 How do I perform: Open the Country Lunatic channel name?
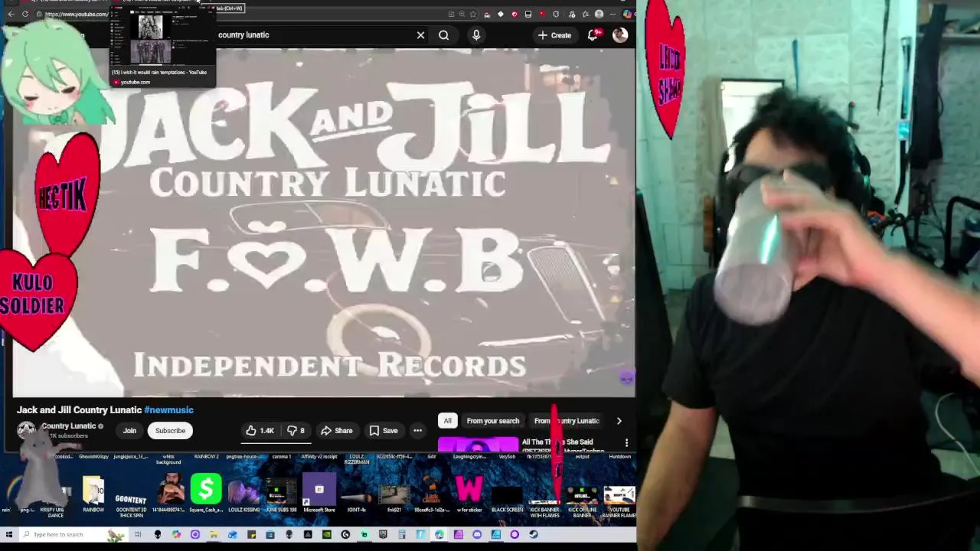(68, 426)
